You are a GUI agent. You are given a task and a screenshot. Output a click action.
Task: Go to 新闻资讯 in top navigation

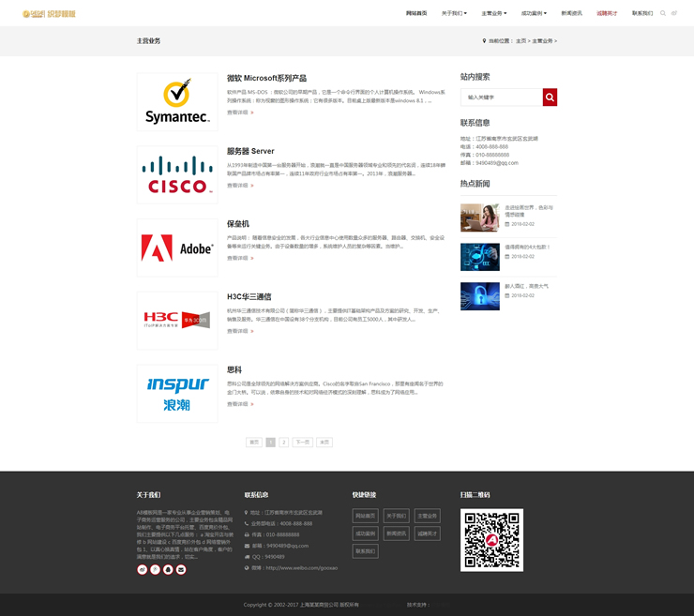click(571, 13)
